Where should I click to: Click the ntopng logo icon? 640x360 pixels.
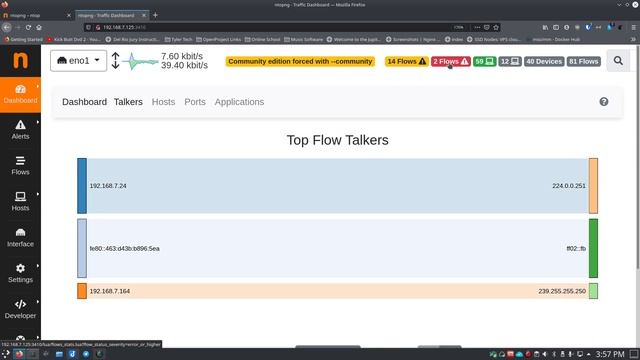(20, 60)
